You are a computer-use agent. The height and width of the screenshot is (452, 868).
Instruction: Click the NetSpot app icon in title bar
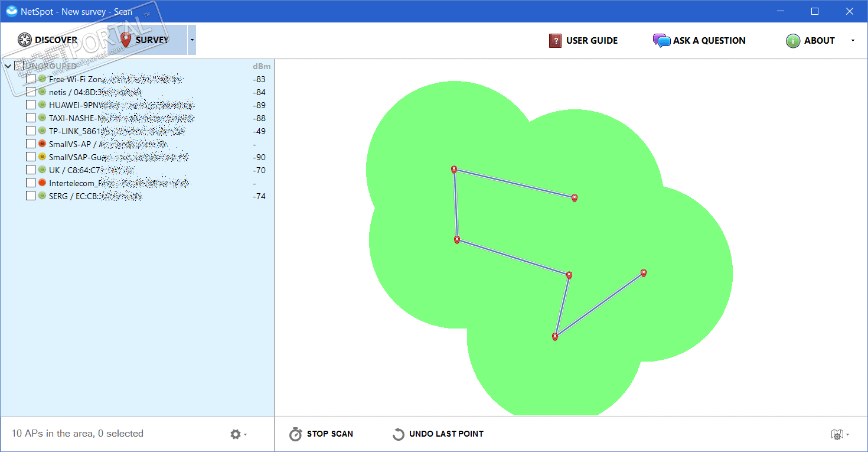(12, 11)
